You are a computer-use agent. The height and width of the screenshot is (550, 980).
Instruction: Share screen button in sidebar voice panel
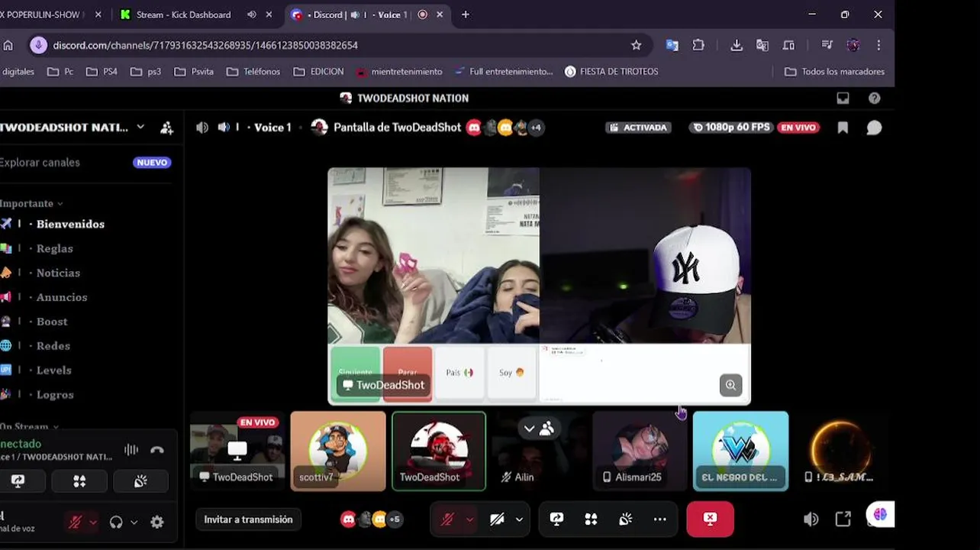18,481
